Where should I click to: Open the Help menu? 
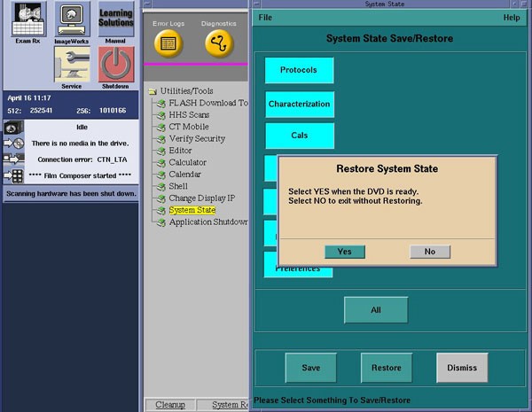point(512,18)
